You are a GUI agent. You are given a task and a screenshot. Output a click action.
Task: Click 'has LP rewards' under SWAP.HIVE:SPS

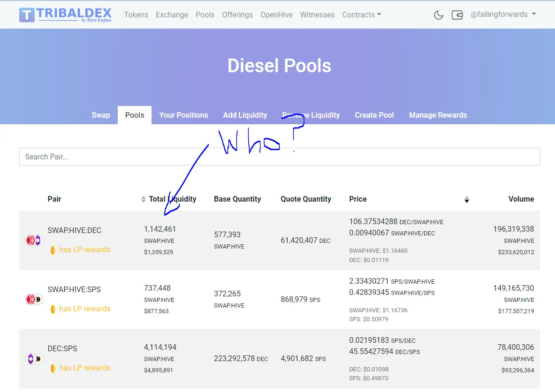pos(84,309)
